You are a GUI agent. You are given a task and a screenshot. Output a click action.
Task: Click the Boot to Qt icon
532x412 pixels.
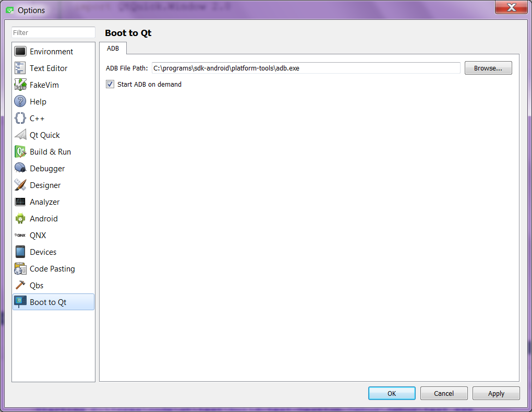tap(20, 302)
